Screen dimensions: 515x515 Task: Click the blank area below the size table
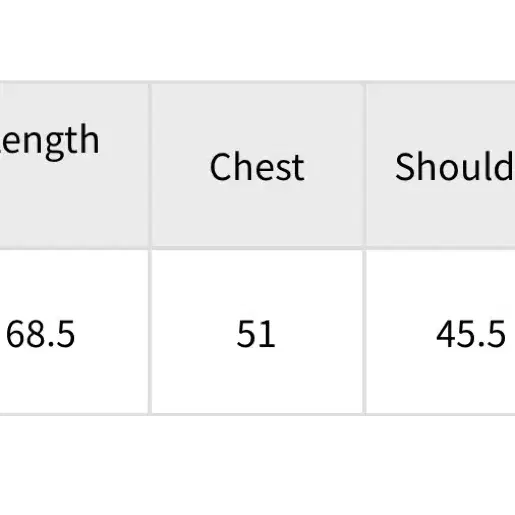[257, 465]
